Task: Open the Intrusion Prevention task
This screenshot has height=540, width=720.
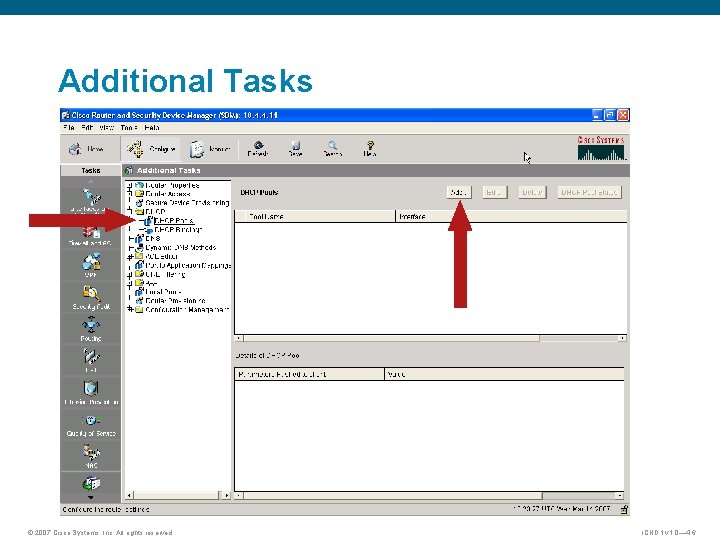Action: [x=91, y=393]
